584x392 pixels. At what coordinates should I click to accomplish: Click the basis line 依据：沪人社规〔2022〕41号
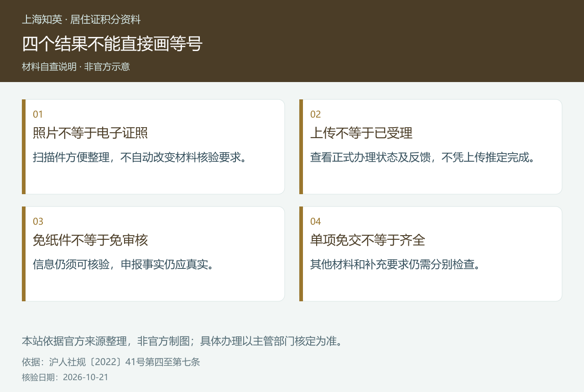tap(111, 362)
